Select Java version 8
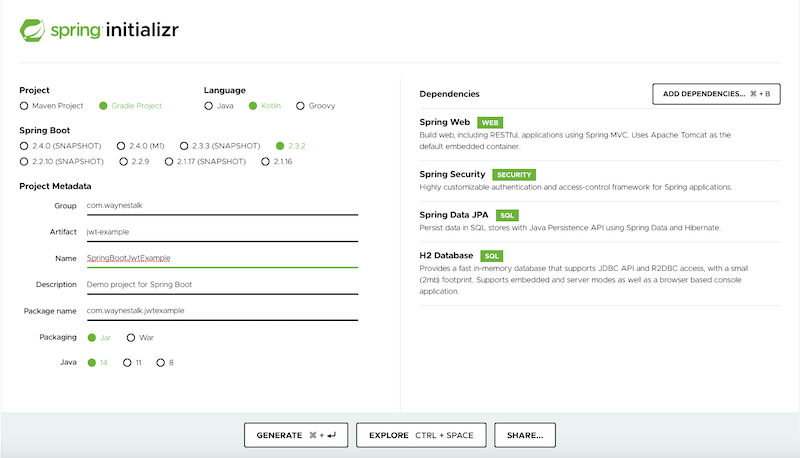This screenshot has height=458, width=800. click(x=161, y=363)
